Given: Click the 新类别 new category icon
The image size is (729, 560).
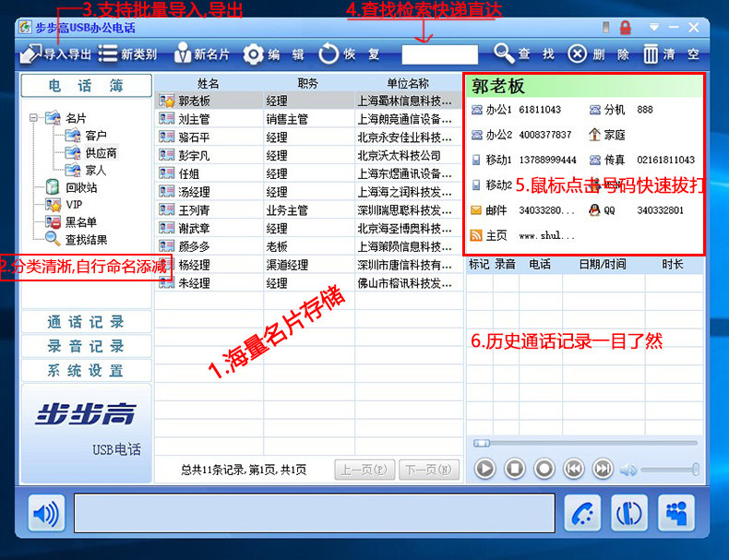Looking at the screenshot, I should [x=107, y=54].
